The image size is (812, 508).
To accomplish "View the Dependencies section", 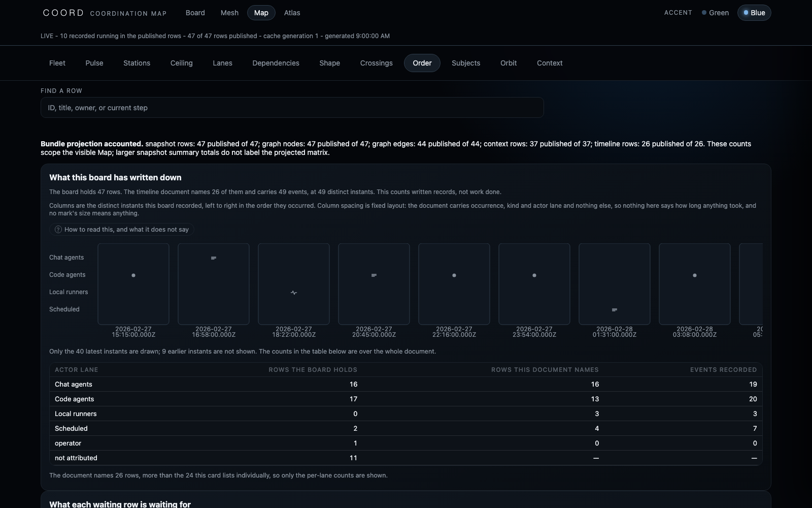I will pos(276,63).
